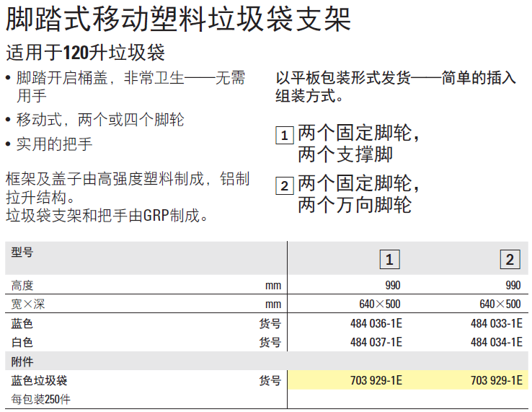Screen dimensions: 532x412
Task: Click the row label 高度
Action: [x=22, y=285]
